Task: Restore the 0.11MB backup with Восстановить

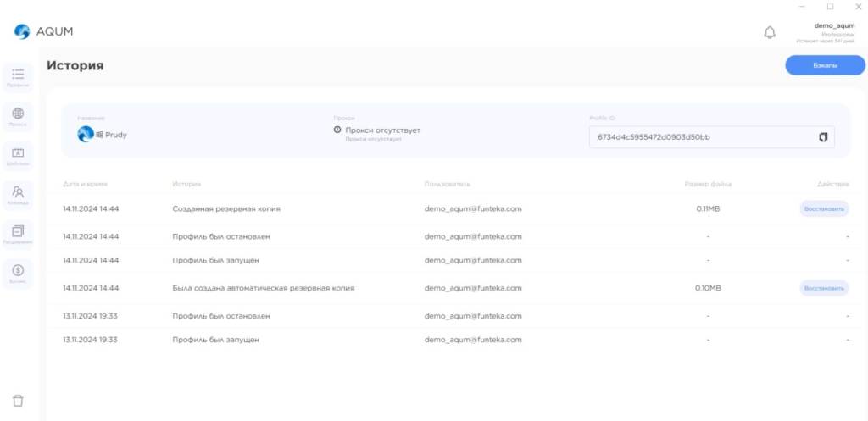Action: (x=824, y=208)
